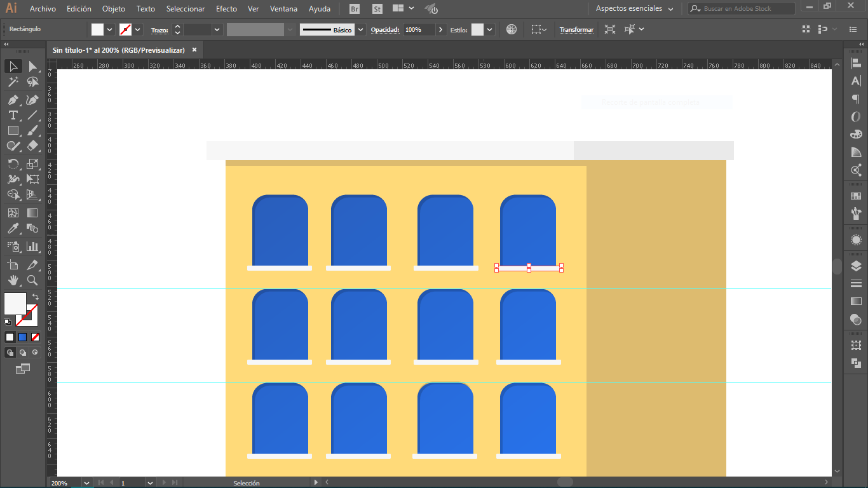Pick the Eyedropper tool

[13, 228]
